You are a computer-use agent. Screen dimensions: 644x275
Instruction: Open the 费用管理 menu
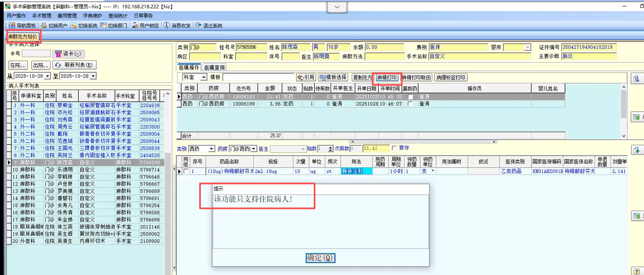[67, 16]
